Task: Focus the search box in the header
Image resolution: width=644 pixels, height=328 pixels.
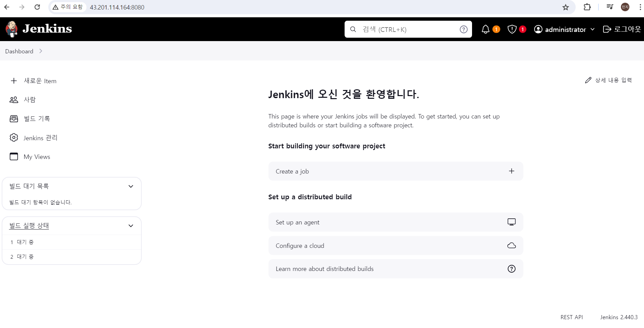Action: point(408,29)
